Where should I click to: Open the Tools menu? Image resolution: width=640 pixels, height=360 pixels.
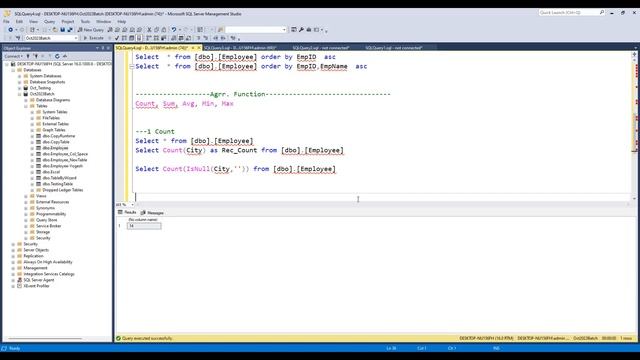pos(85,21)
